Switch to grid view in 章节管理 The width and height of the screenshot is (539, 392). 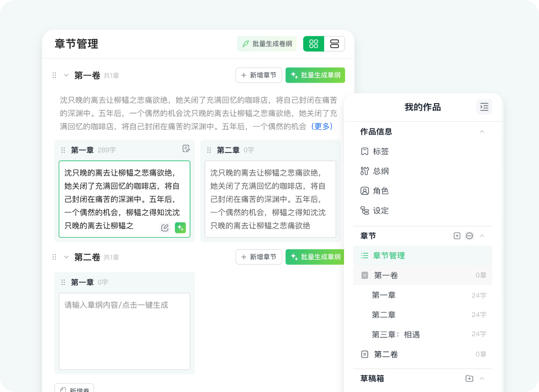[x=313, y=44]
